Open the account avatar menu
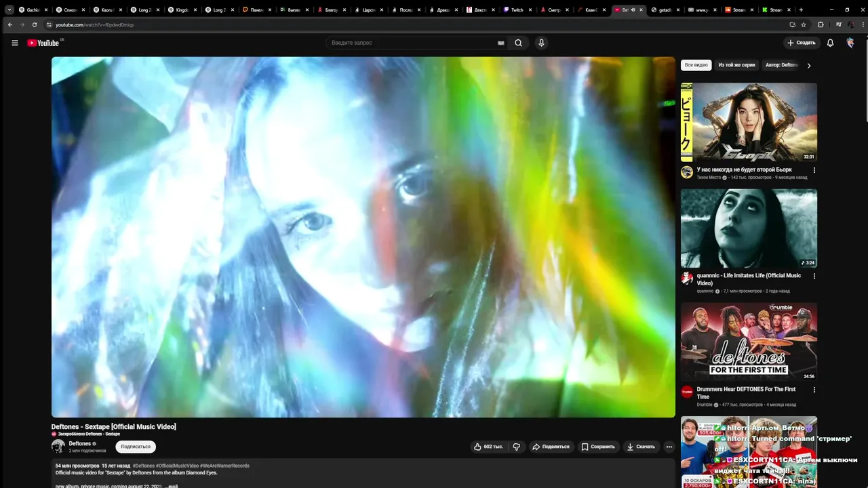 coord(850,43)
